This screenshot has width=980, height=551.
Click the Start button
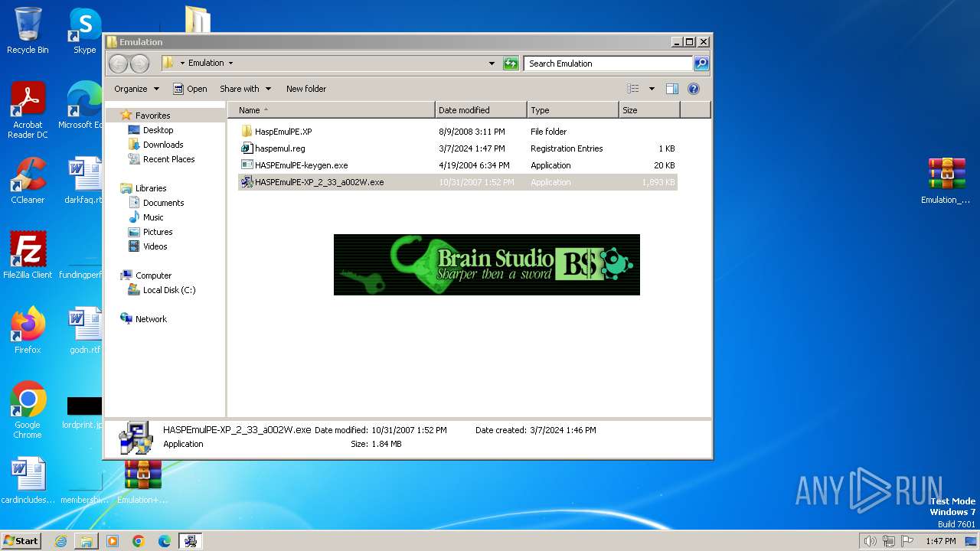click(21, 541)
